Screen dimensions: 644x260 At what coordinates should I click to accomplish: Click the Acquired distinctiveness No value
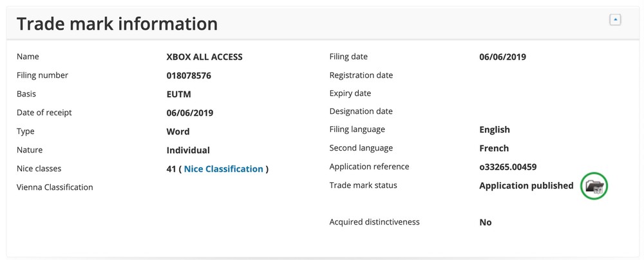(486, 223)
